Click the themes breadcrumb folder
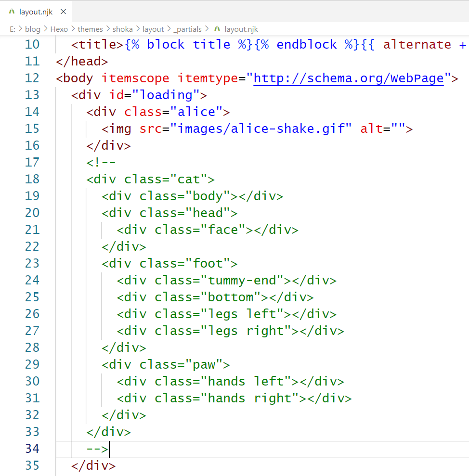The image size is (469, 476). (90, 29)
